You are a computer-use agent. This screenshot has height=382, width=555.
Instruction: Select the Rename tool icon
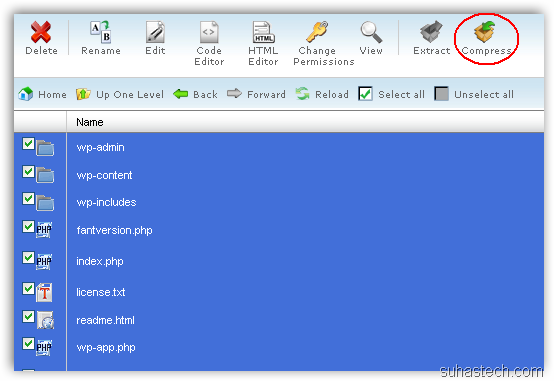101,32
